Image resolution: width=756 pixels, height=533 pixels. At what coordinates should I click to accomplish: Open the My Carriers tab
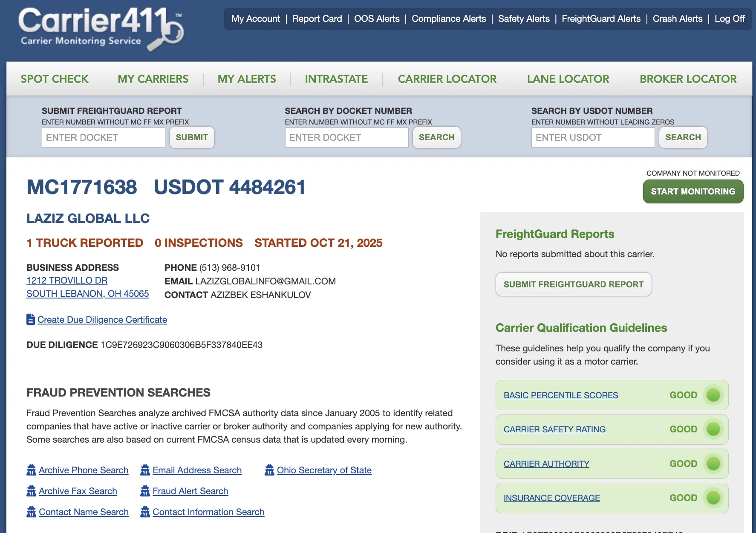[x=153, y=79]
